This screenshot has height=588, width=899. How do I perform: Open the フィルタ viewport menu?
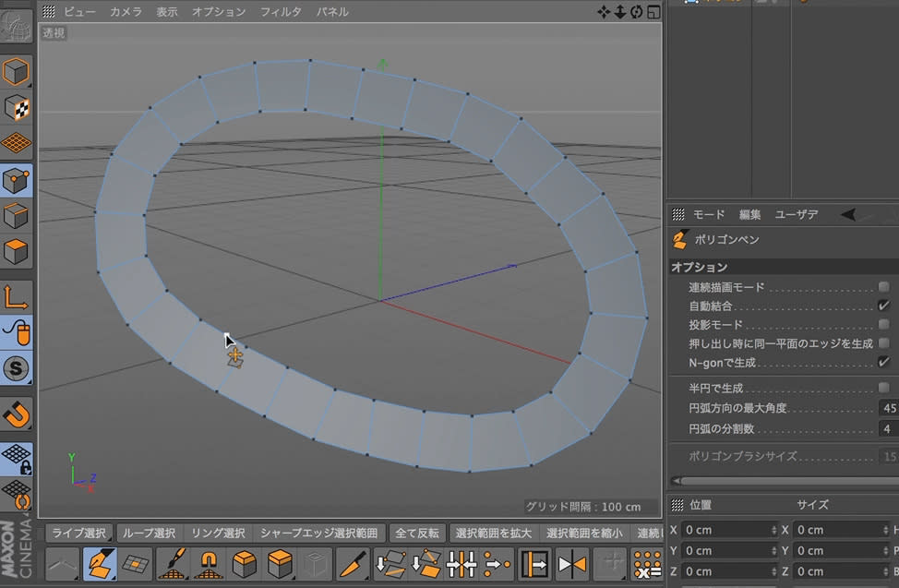pos(281,12)
